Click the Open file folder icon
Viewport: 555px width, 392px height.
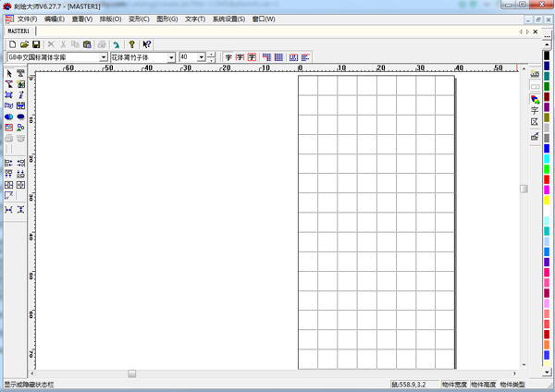click(x=24, y=44)
